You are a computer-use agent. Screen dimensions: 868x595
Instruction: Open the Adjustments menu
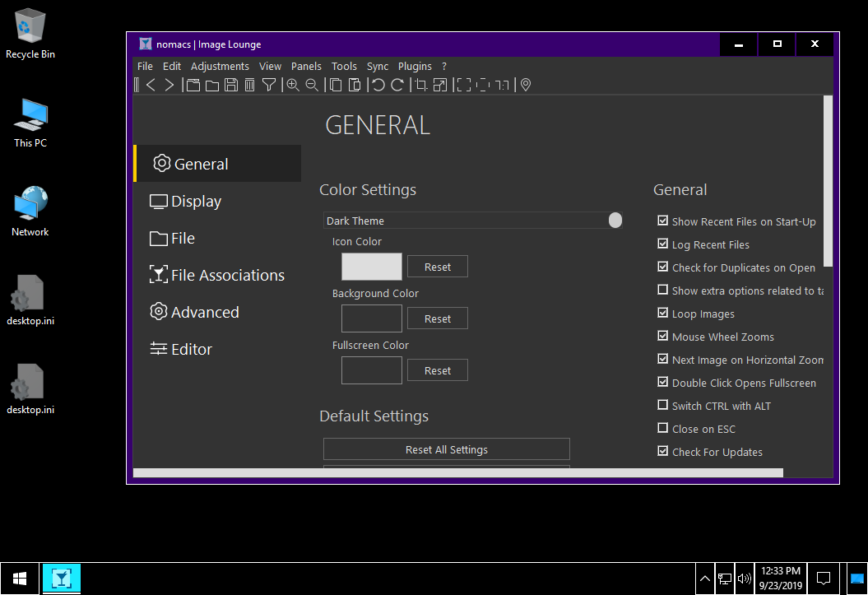pos(220,66)
